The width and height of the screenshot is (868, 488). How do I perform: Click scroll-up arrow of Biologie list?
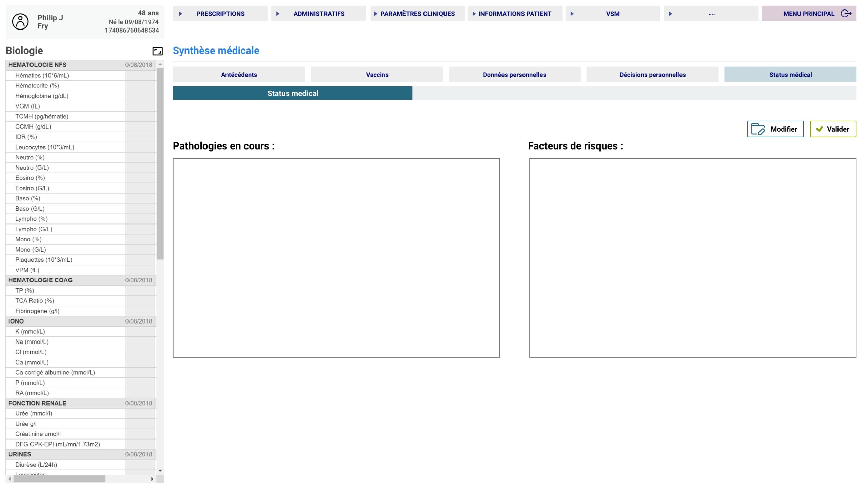(160, 64)
